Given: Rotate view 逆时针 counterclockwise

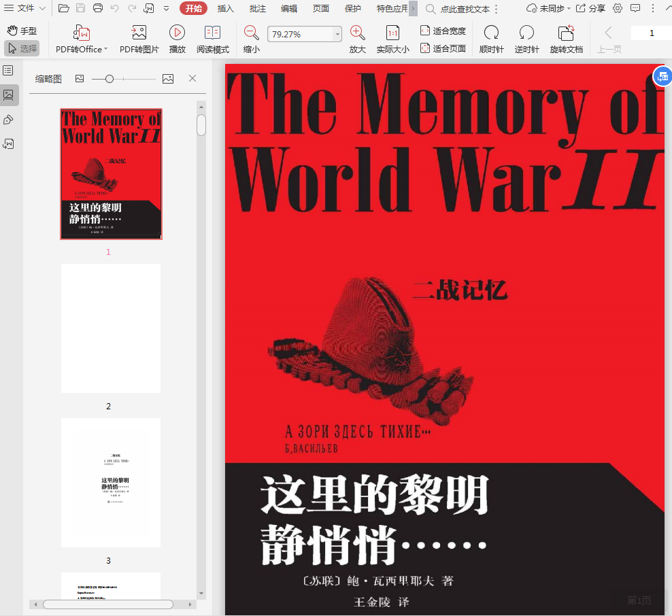Looking at the screenshot, I should coord(526,39).
